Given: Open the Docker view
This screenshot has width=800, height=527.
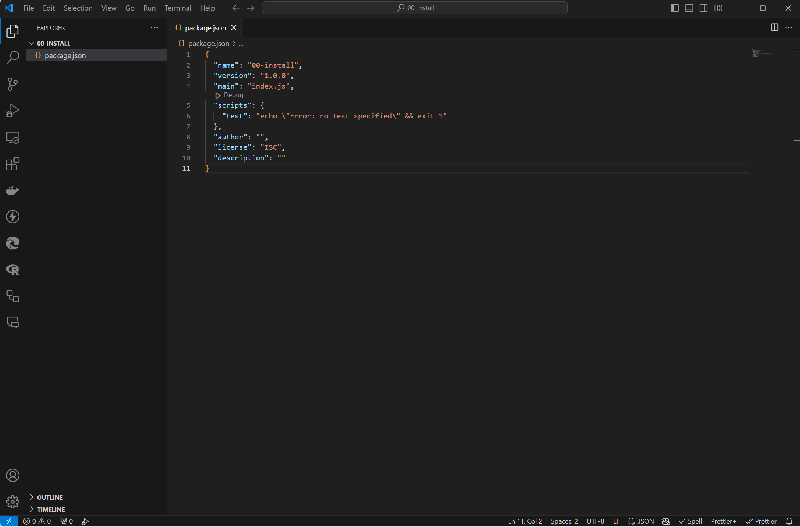Looking at the screenshot, I should 12,190.
